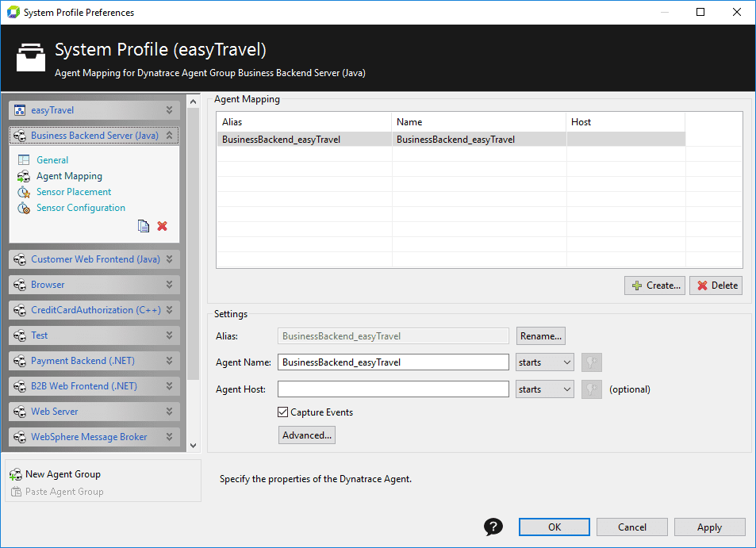The image size is (756, 548).
Task: Click the Rename... button
Action: (x=541, y=336)
